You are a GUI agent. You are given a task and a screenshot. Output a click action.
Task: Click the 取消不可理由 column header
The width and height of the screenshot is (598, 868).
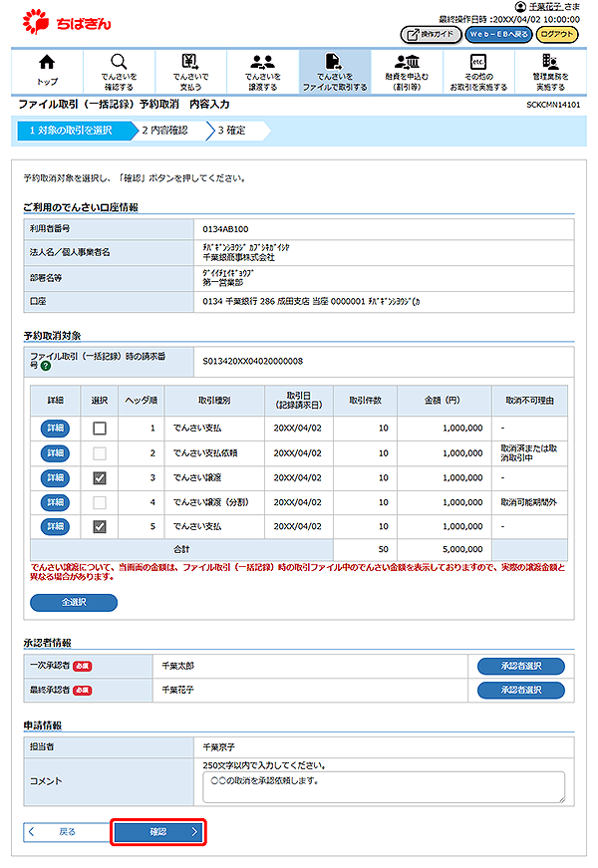pyautogui.click(x=530, y=401)
